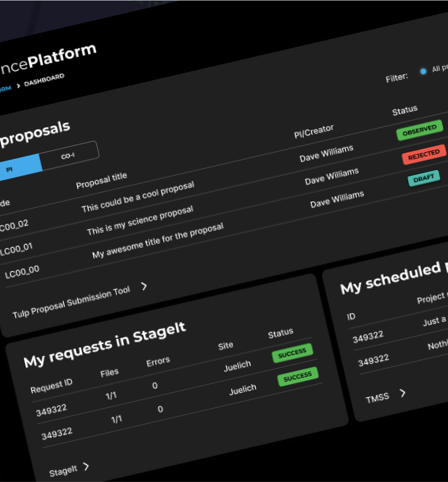The width and height of the screenshot is (448, 482).
Task: Select proposal 'This is my science proposal'
Action: tap(140, 221)
